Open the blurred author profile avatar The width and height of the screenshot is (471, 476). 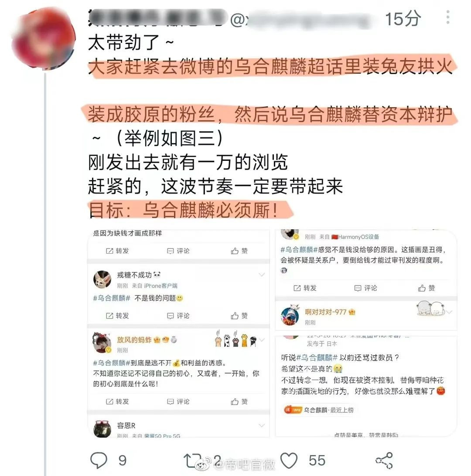[43, 39]
